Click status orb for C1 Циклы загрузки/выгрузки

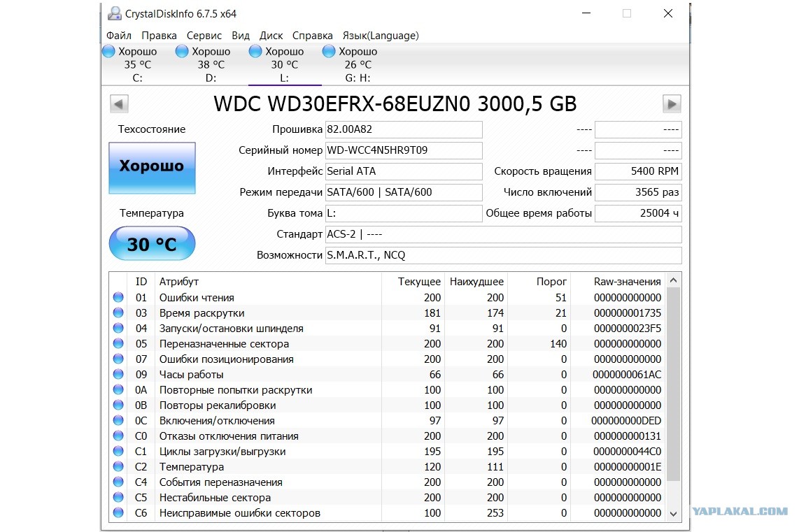pyautogui.click(x=118, y=452)
